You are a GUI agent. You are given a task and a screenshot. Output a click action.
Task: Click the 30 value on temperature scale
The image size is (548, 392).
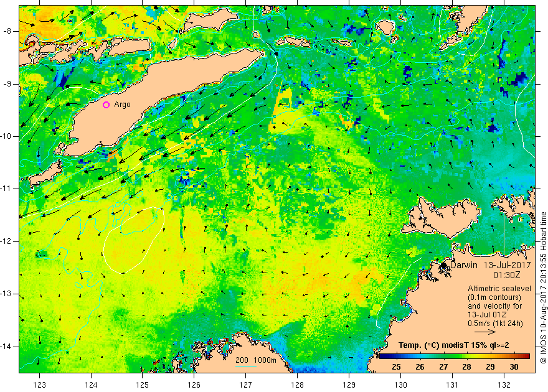pyautogui.click(x=514, y=366)
